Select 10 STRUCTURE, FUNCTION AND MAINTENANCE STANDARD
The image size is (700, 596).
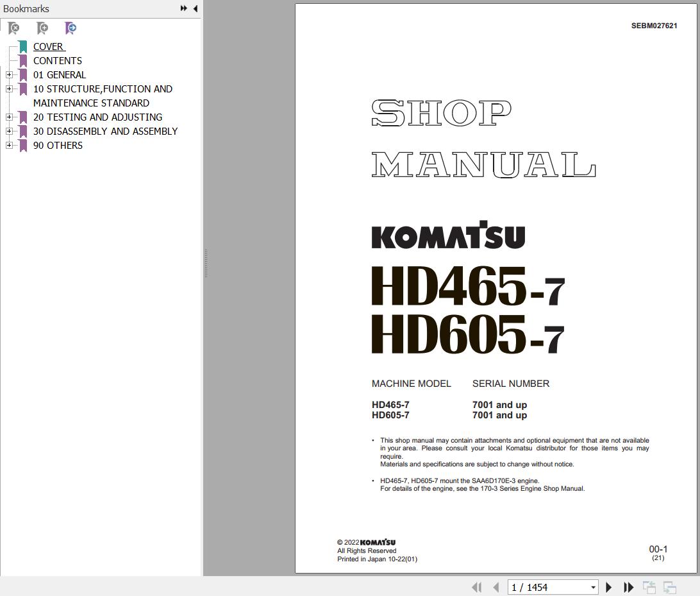click(103, 96)
